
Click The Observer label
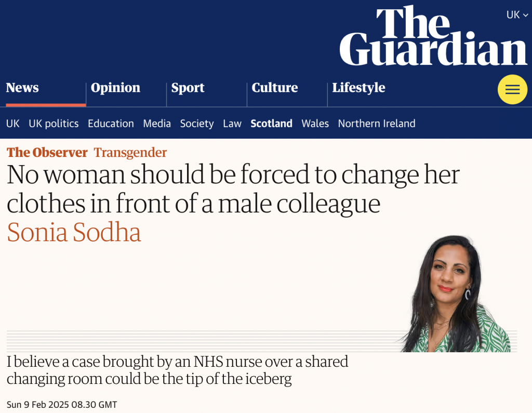pyautogui.click(x=46, y=153)
